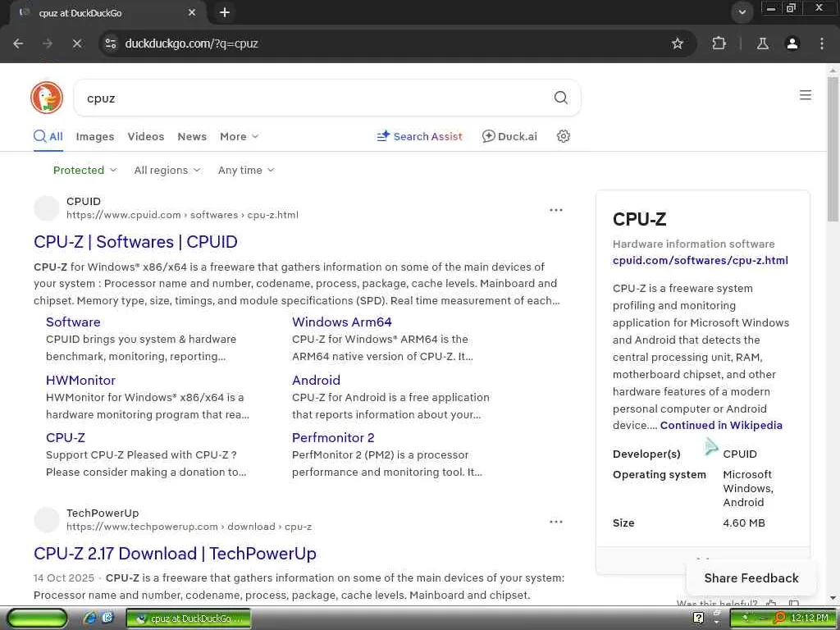
Task: Click the vertical page scrollbar thumb
Action: 833,149
